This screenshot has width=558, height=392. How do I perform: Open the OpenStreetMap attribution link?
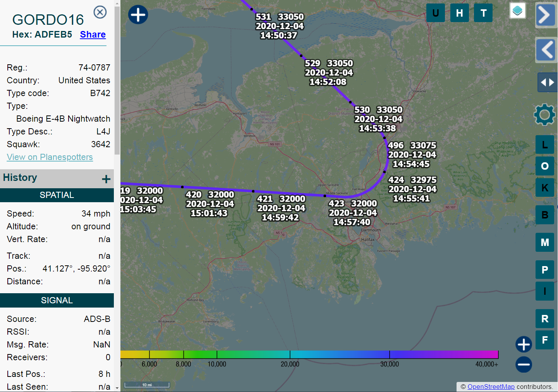point(491,387)
